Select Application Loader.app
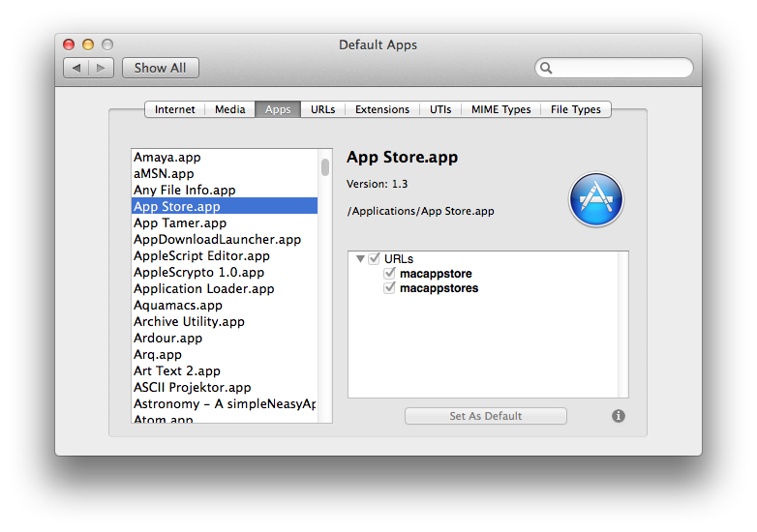Screen dimensions: 757x532 pos(225,288)
